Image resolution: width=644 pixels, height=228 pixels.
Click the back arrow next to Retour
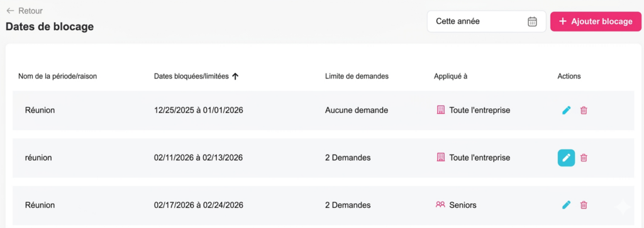[x=10, y=11]
